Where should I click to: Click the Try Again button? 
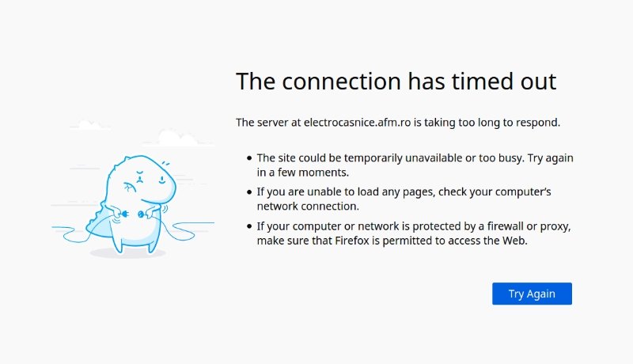[x=532, y=294]
